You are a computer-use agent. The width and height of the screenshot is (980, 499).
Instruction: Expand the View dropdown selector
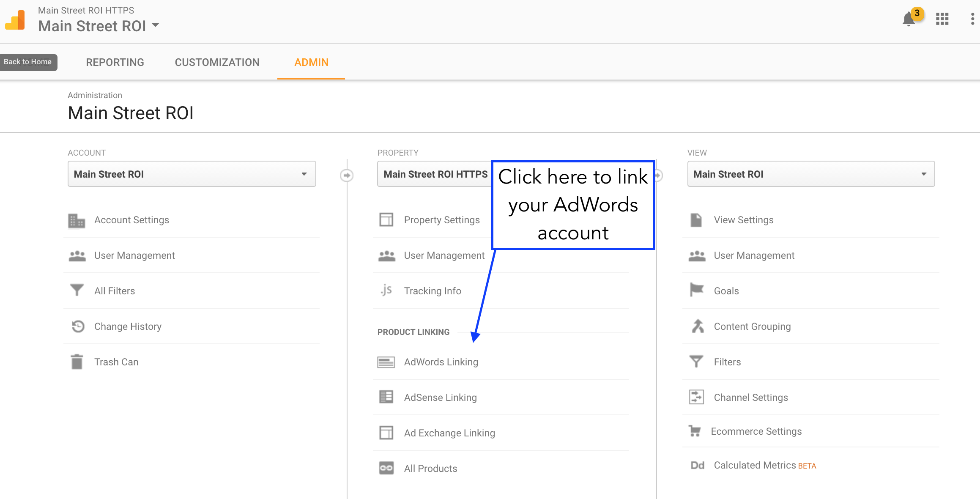810,174
